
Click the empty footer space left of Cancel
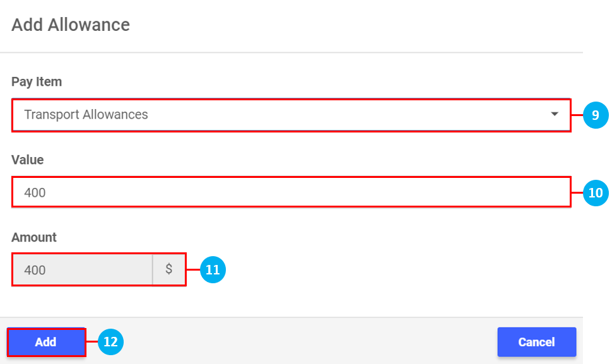tap(303, 341)
